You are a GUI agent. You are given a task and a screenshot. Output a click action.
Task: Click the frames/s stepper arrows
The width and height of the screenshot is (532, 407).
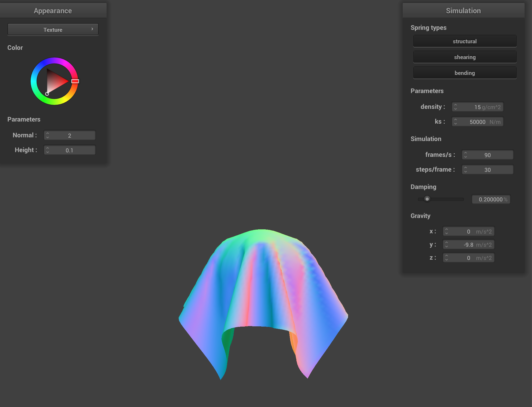coord(465,155)
